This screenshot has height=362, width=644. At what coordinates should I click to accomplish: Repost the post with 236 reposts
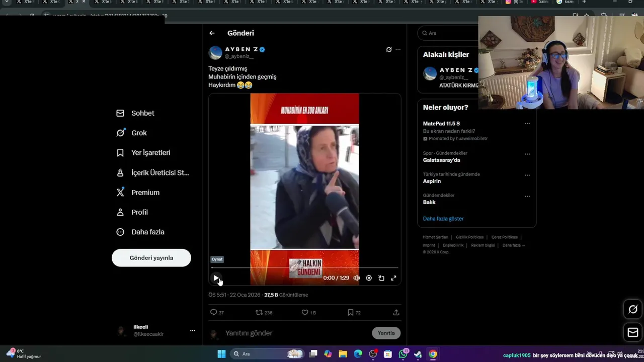264,313
